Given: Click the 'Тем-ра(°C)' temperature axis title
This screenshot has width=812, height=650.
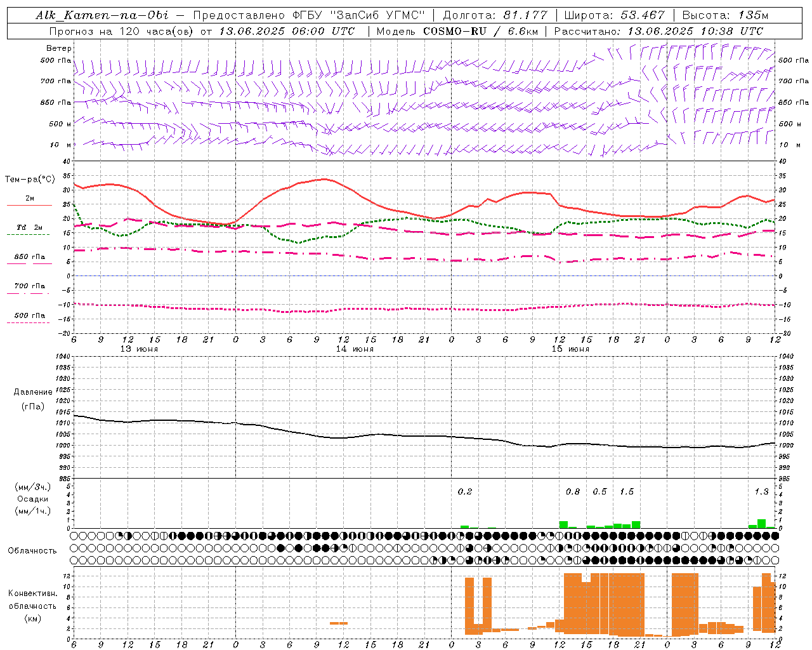Looking at the screenshot, I should (30, 180).
